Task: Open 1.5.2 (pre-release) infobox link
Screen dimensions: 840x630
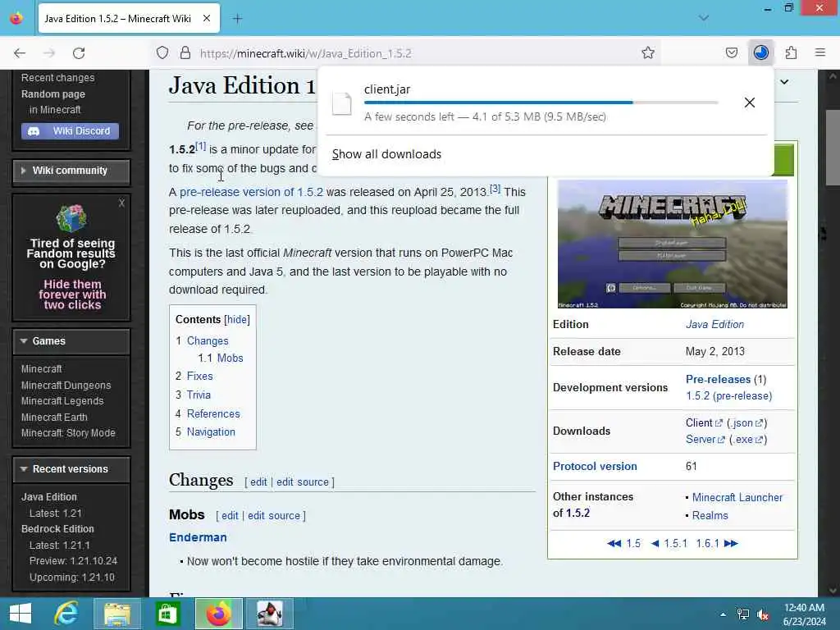Action: (728, 396)
